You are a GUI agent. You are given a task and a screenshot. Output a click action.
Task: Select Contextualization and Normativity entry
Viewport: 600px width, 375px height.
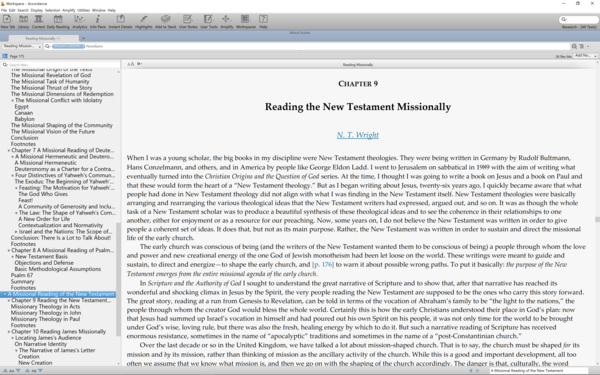pyautogui.click(x=60, y=225)
